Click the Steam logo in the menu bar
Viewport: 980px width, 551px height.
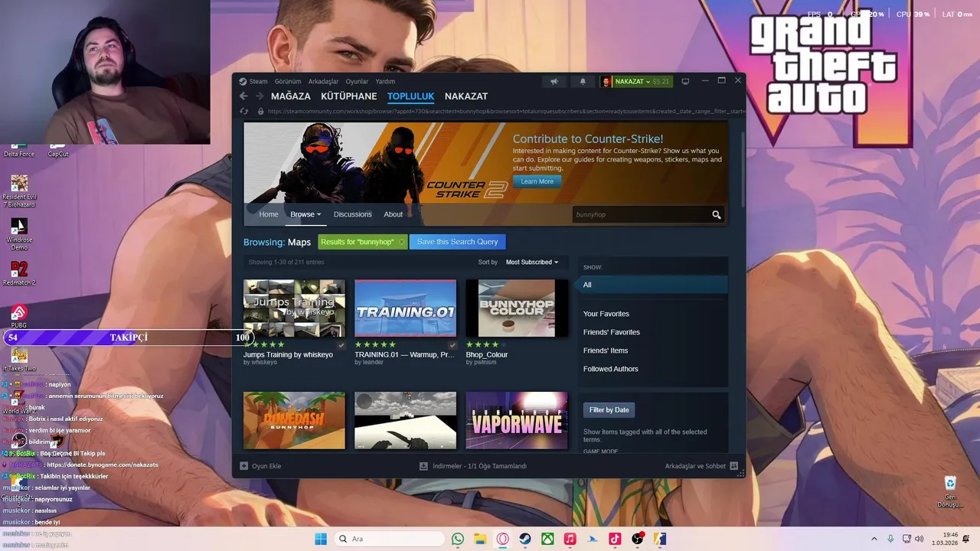[243, 81]
